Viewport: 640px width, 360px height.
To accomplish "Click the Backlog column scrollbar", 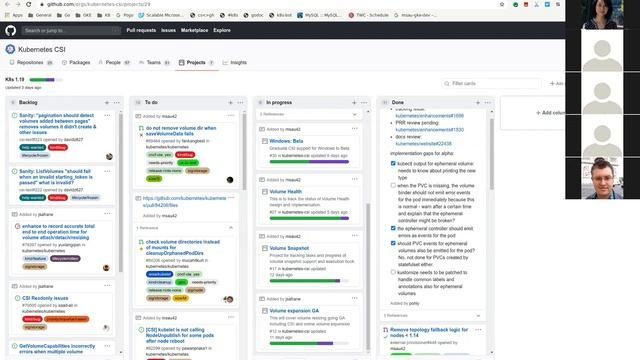I will (121, 193).
